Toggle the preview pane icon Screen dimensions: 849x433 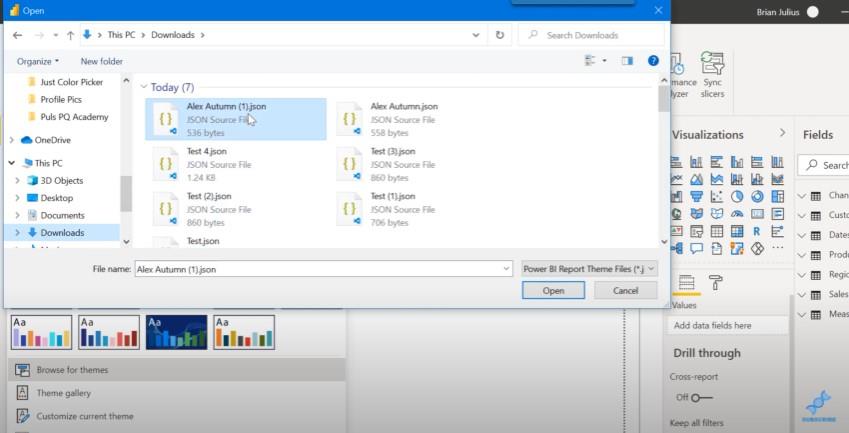pyautogui.click(x=627, y=61)
